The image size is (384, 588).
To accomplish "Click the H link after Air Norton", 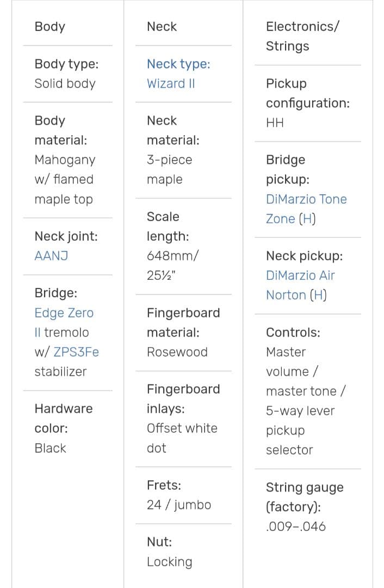I will [x=318, y=295].
